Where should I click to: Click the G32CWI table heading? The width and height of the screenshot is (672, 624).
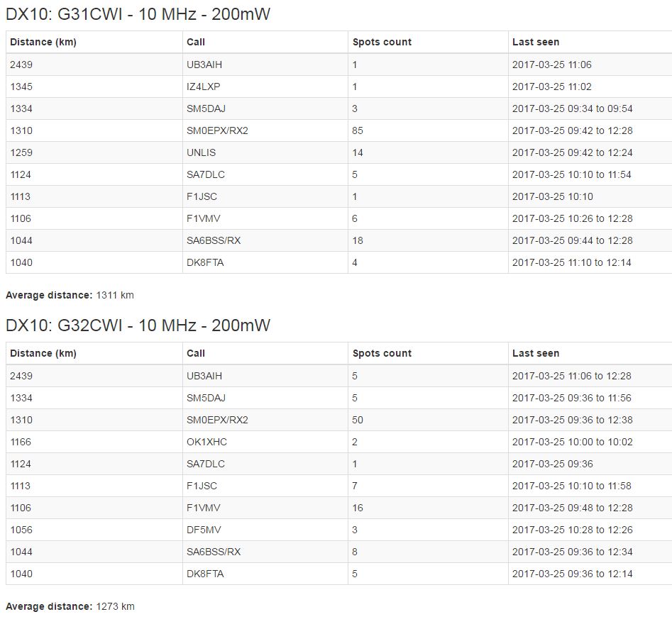tap(138, 325)
